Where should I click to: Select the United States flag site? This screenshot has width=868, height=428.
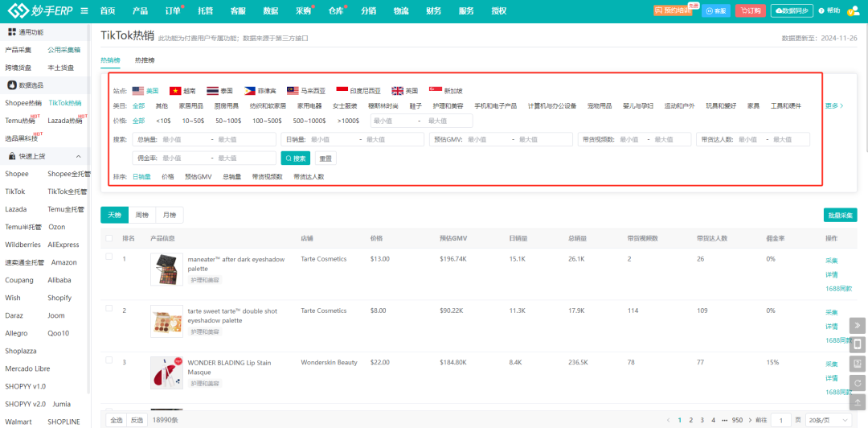pos(138,90)
